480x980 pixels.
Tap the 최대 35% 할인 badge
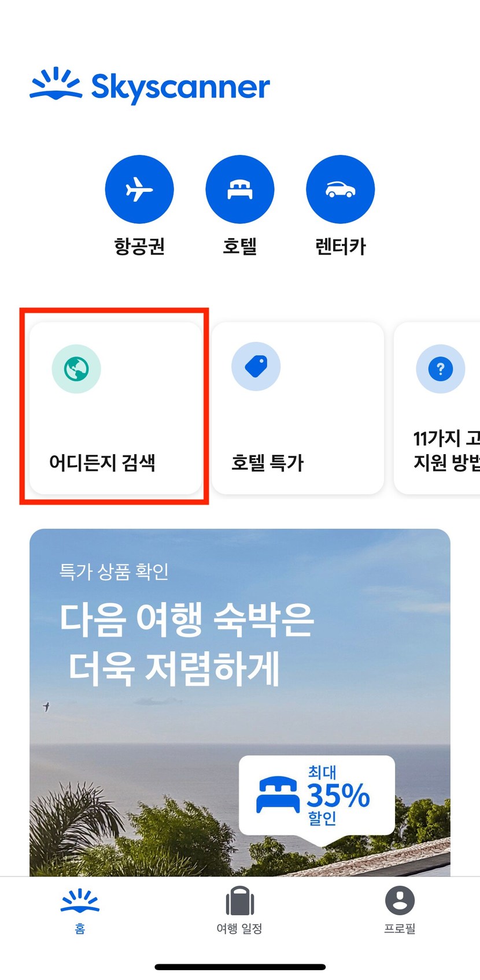click(317, 796)
